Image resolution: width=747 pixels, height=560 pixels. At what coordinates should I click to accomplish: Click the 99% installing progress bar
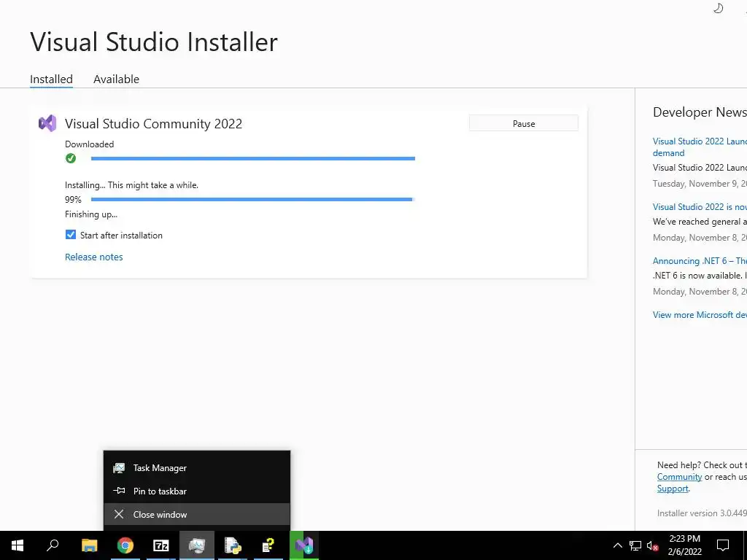pos(253,200)
